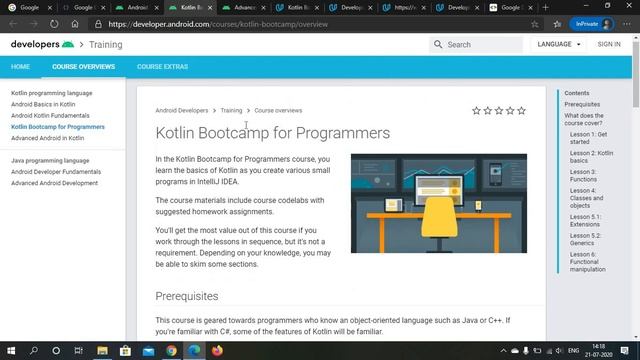
Task: Jump to Lesson 1: Get started
Action: click(x=588, y=138)
